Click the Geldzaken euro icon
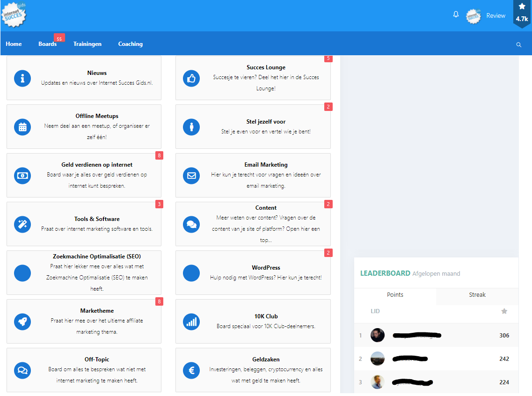The height and width of the screenshot is (396, 532). click(x=191, y=370)
